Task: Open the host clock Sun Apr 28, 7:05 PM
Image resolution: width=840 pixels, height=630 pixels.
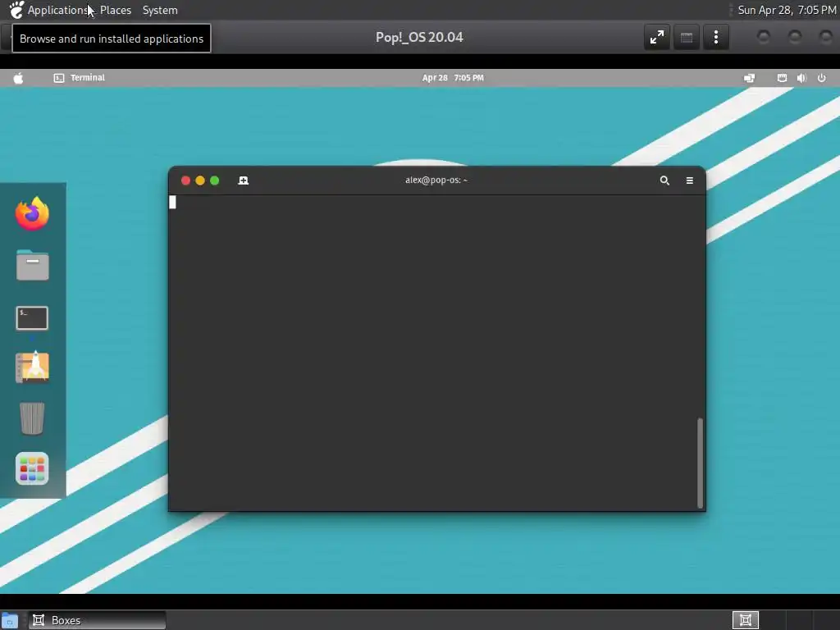Action: coord(787,10)
